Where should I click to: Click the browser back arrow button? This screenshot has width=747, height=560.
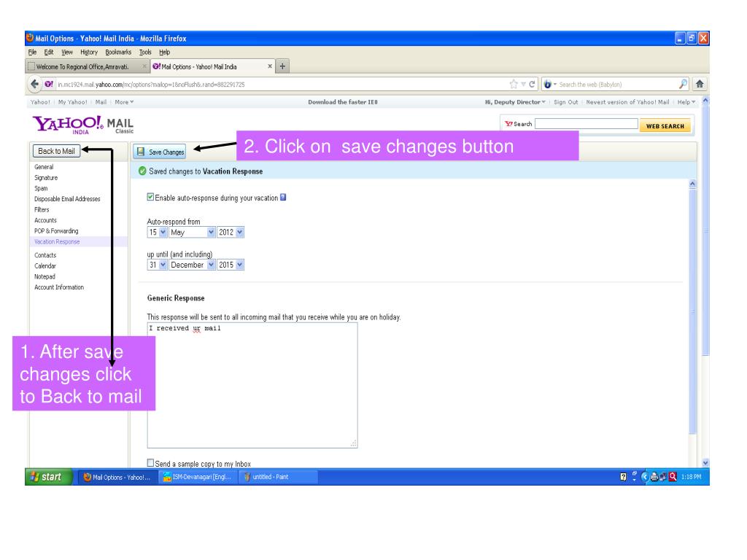point(34,85)
